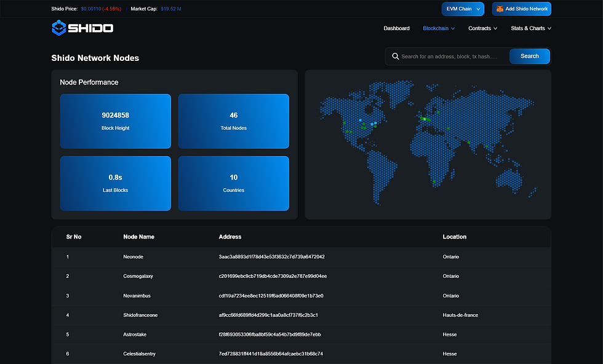Image resolution: width=603 pixels, height=364 pixels.
Task: Click the Neonode address hash
Action: 271,257
